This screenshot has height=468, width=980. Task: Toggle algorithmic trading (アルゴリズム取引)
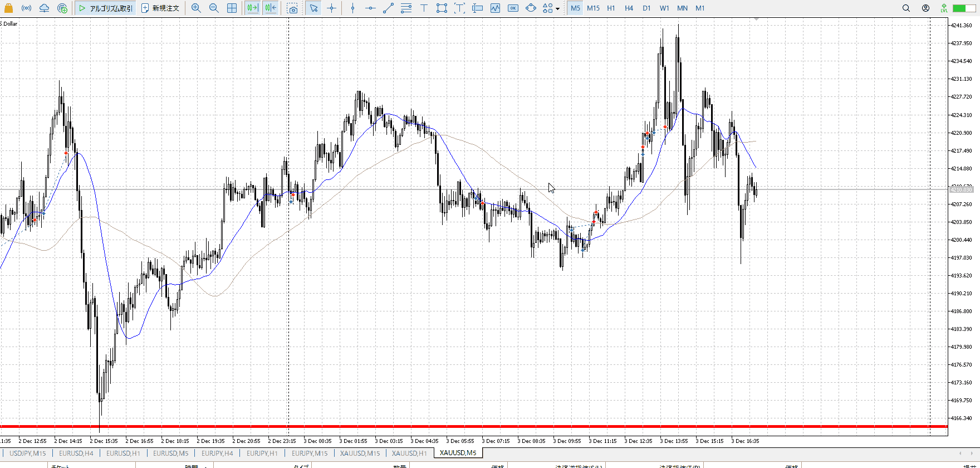(106, 8)
